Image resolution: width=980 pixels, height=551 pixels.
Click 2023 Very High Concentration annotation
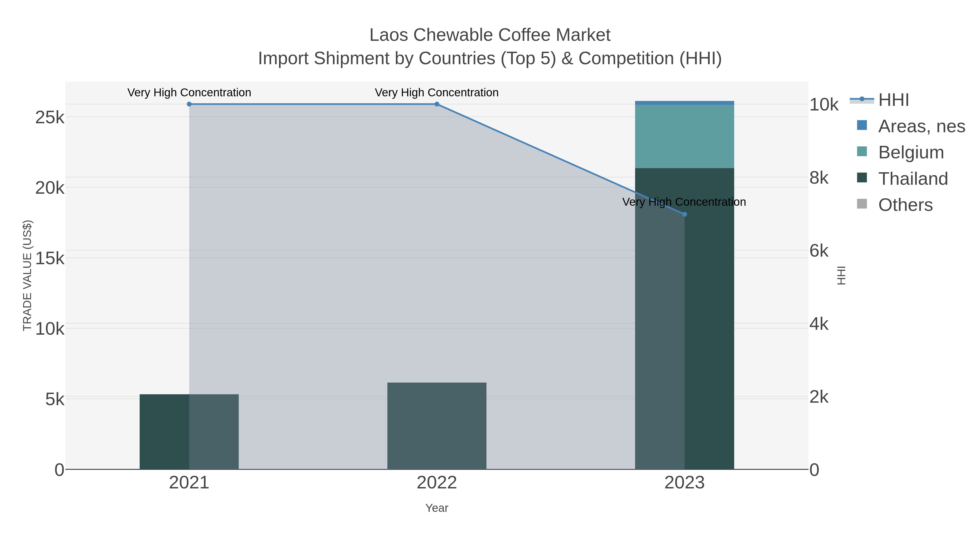684,202
